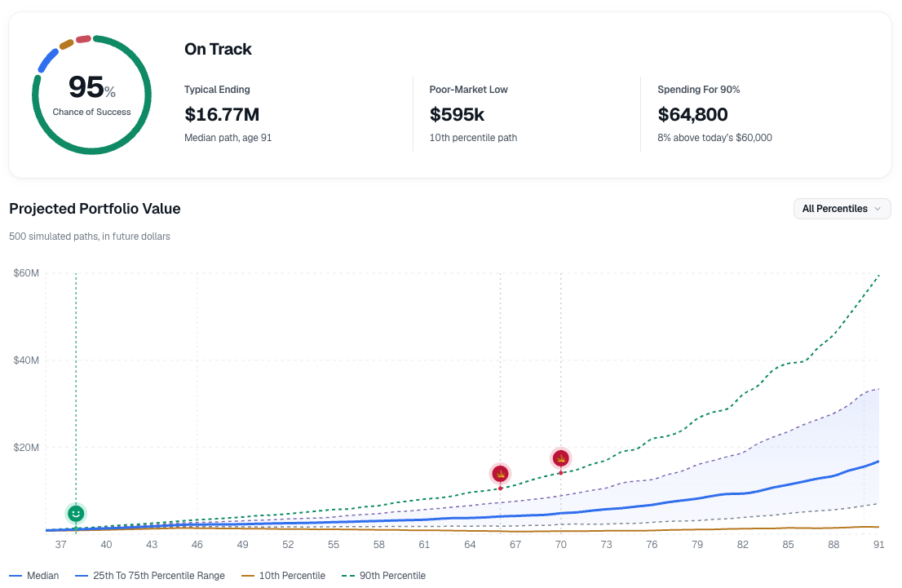Toggle the 10th Percentile legend entry

[284, 575]
